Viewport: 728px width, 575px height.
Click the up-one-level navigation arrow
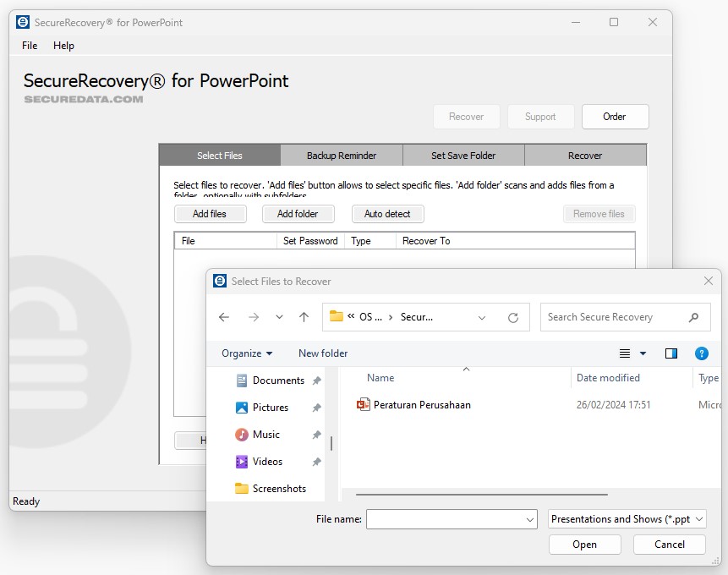(x=304, y=317)
